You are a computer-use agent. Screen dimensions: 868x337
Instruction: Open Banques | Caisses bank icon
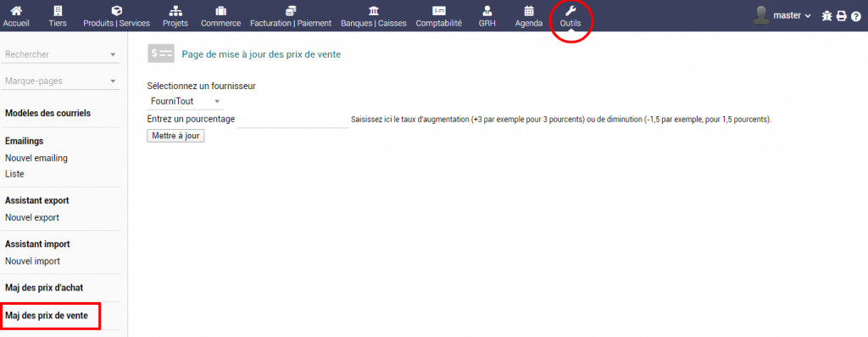coord(374,11)
